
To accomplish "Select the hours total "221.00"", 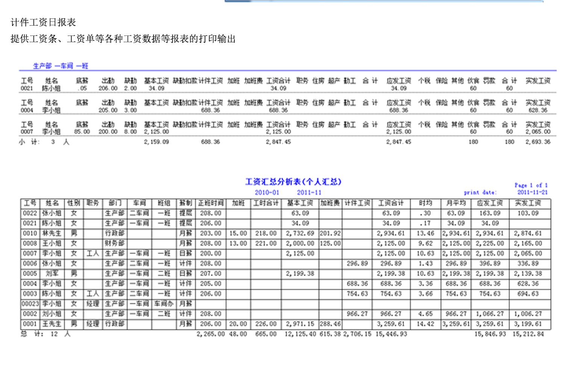I will [266, 244].
